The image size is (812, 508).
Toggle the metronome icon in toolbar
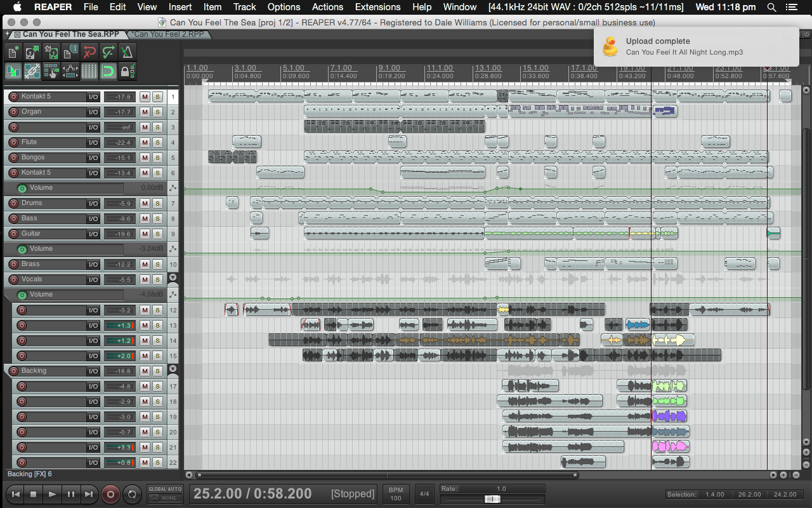pyautogui.click(x=128, y=52)
